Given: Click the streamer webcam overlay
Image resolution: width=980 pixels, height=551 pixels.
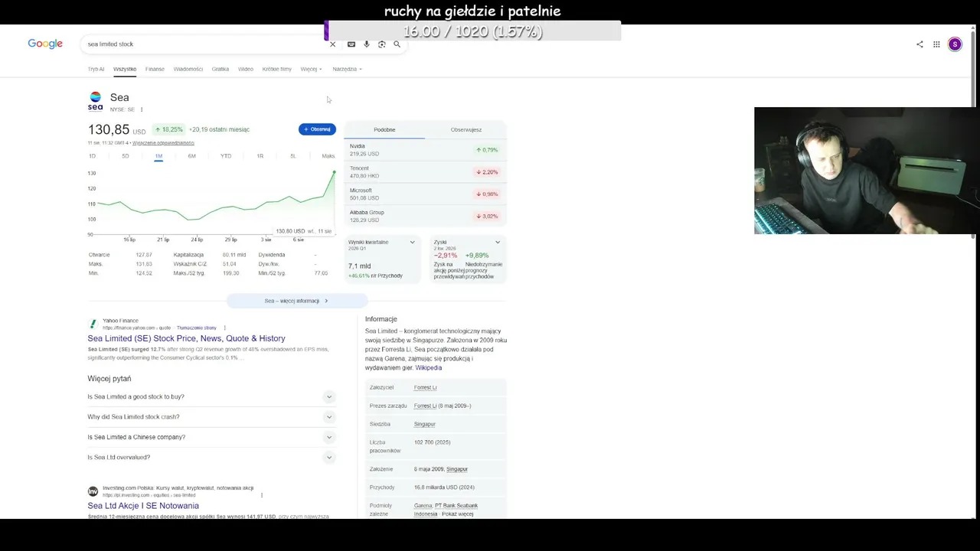Looking at the screenshot, I should coord(867,171).
